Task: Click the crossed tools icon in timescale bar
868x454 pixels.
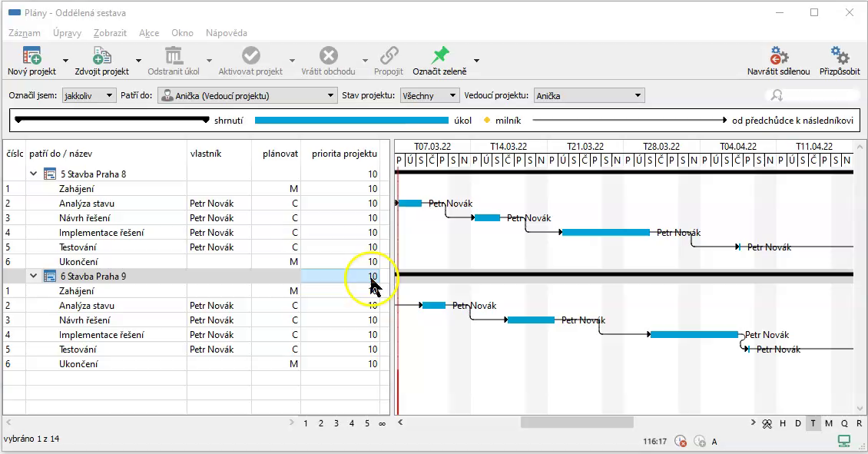Action: [x=767, y=423]
